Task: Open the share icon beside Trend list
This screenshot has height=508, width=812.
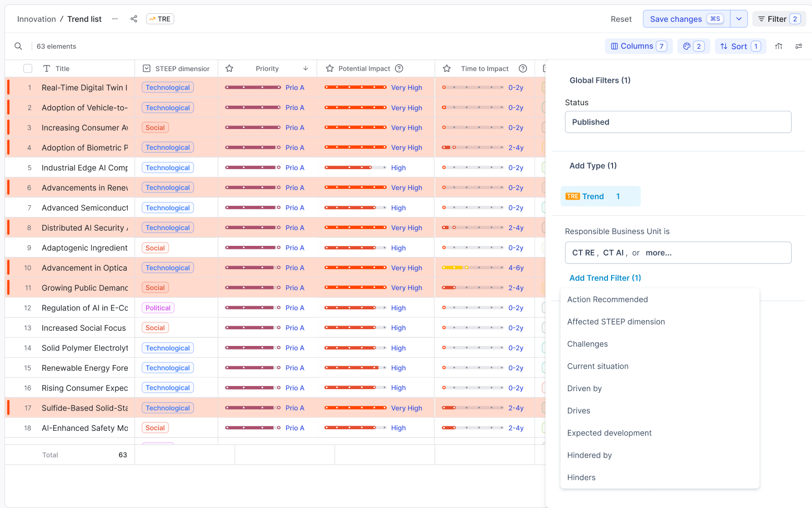Action: coord(134,19)
